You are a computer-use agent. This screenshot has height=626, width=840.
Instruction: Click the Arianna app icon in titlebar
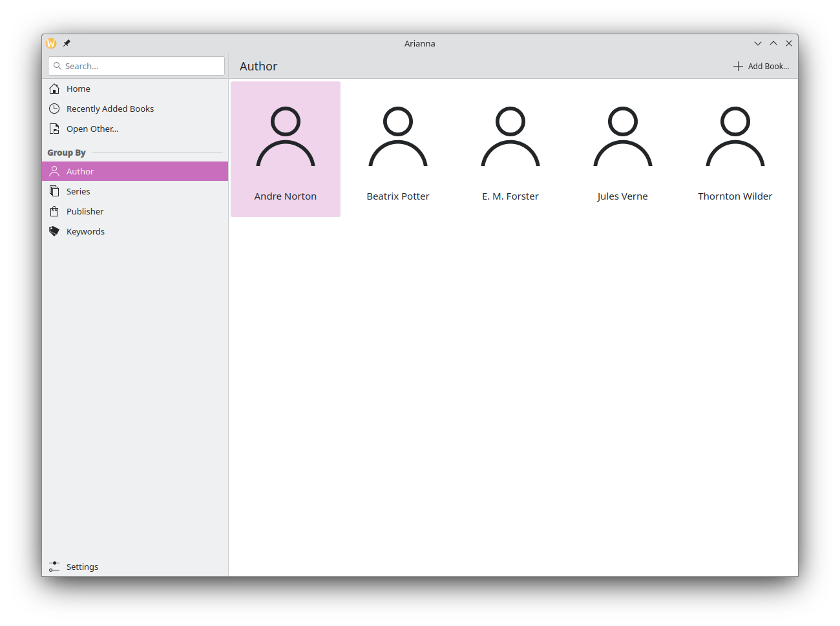(x=52, y=43)
